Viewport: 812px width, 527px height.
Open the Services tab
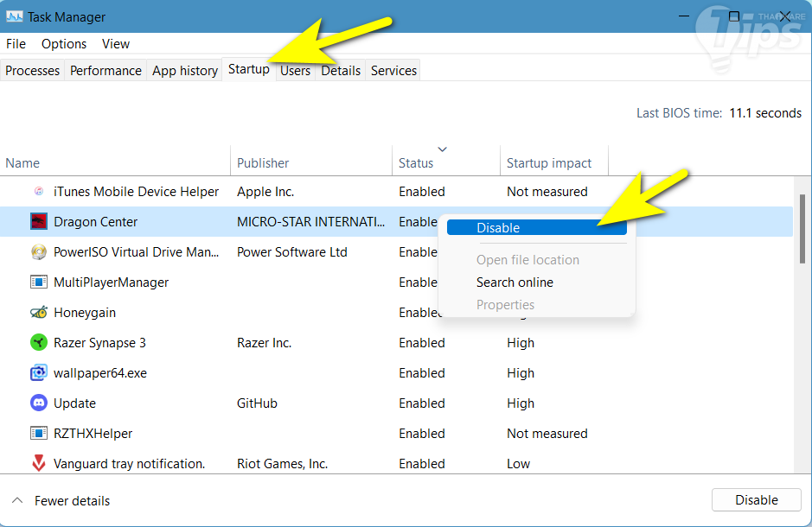click(x=393, y=71)
